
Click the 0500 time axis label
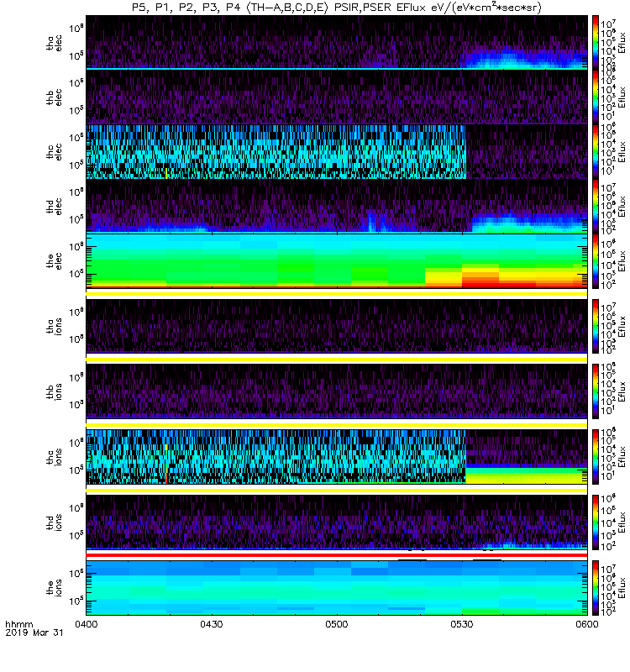pyautogui.click(x=337, y=624)
